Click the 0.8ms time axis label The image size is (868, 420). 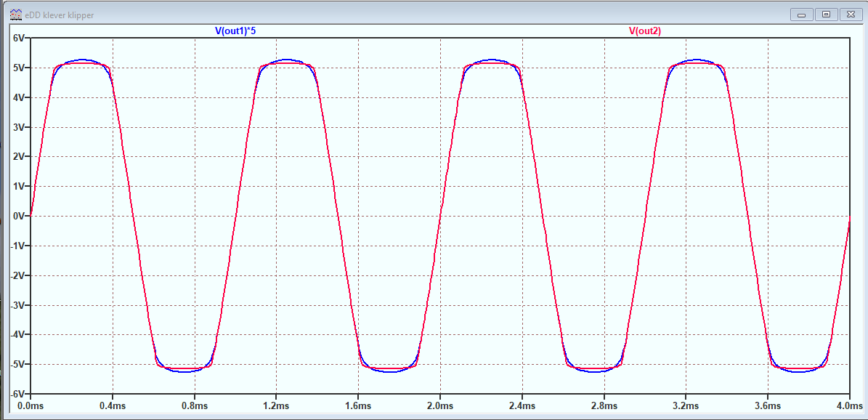195,406
